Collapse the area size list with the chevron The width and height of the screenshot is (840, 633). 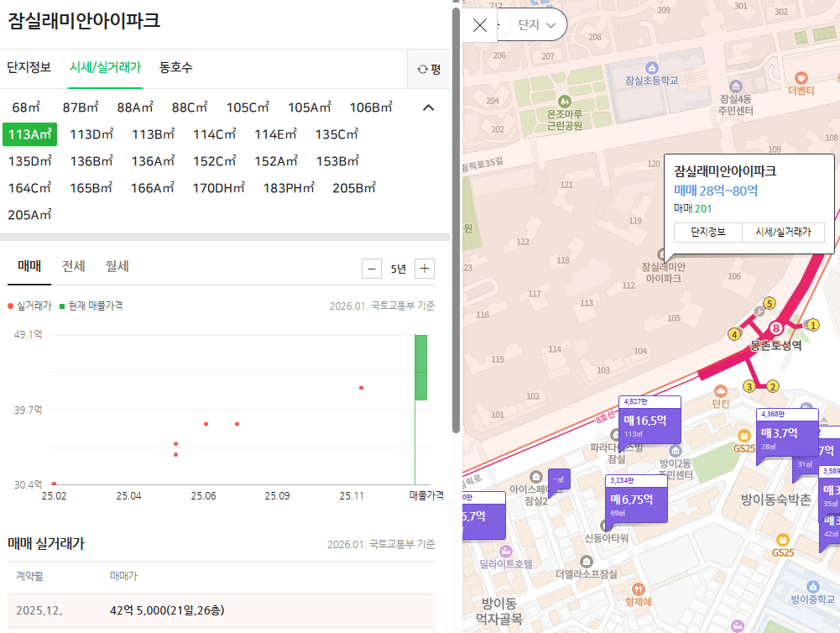click(x=428, y=107)
